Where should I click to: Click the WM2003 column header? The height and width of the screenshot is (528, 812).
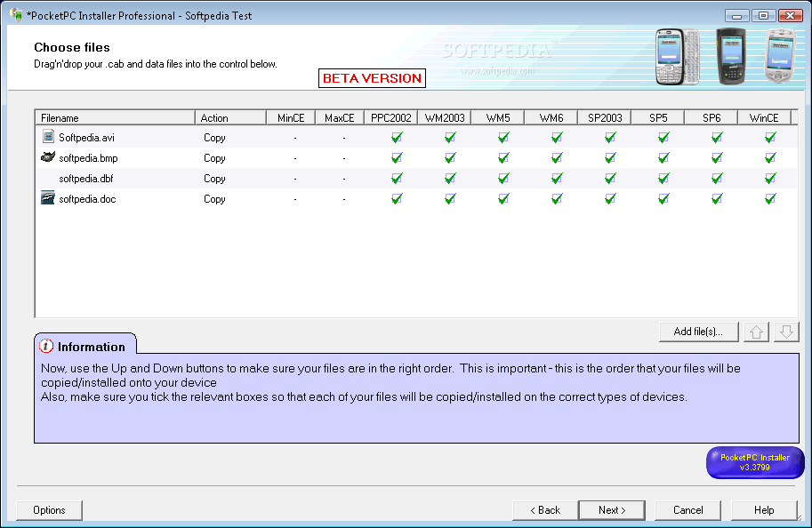point(445,118)
